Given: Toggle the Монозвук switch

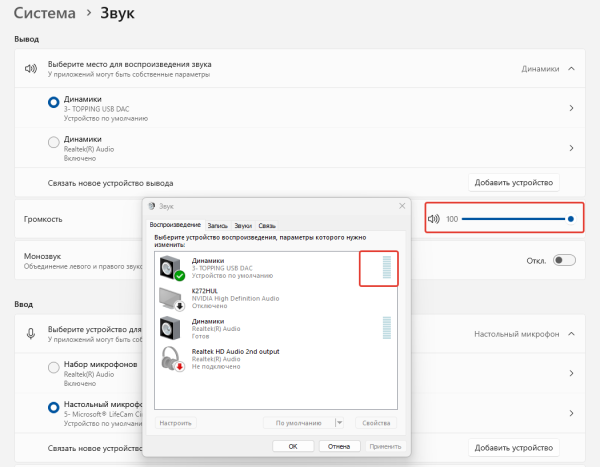Looking at the screenshot, I should [564, 261].
